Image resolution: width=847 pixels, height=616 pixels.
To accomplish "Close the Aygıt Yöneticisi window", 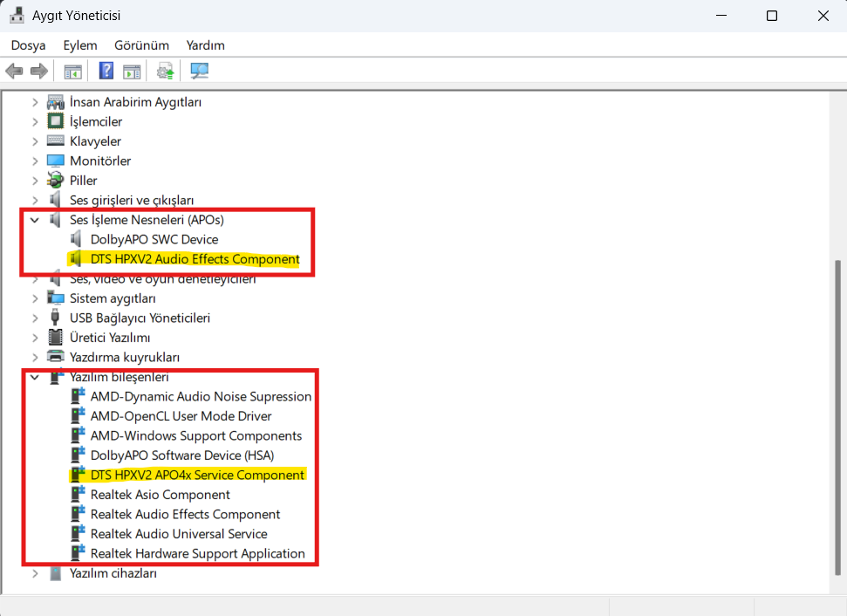I will pos(823,16).
